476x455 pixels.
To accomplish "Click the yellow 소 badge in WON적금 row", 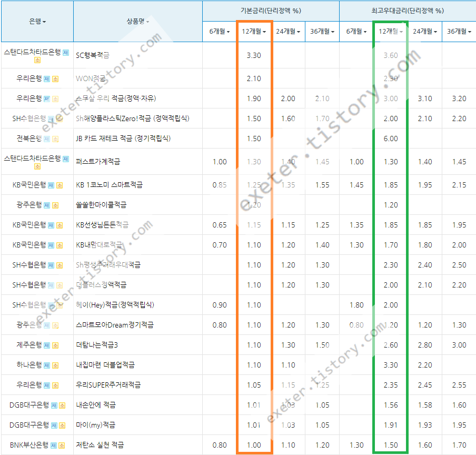I will [x=55, y=79].
